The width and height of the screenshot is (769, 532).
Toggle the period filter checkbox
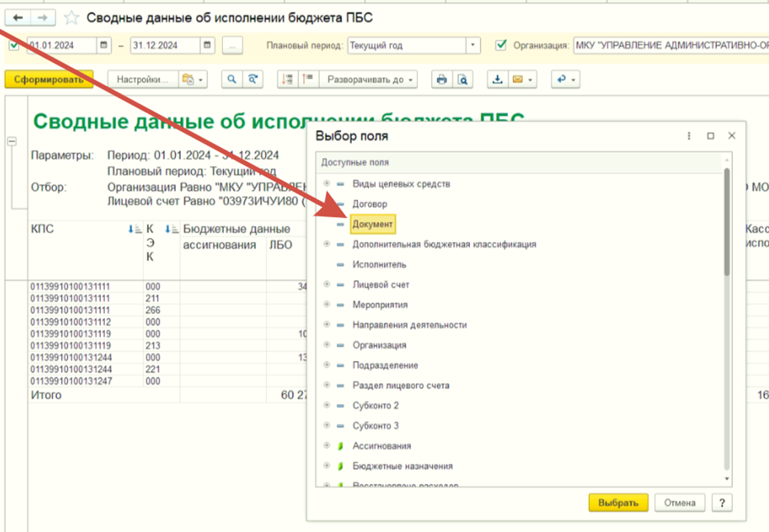click(14, 45)
